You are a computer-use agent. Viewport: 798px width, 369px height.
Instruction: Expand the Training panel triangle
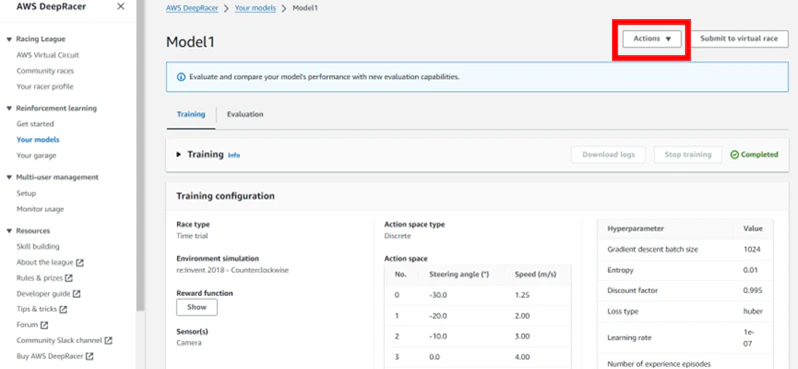click(x=179, y=155)
